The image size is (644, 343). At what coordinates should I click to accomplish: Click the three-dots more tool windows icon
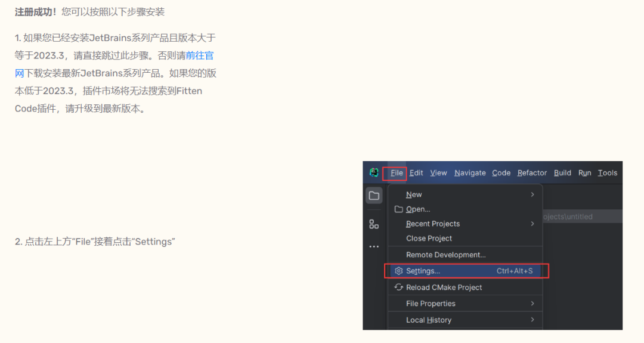tap(374, 246)
